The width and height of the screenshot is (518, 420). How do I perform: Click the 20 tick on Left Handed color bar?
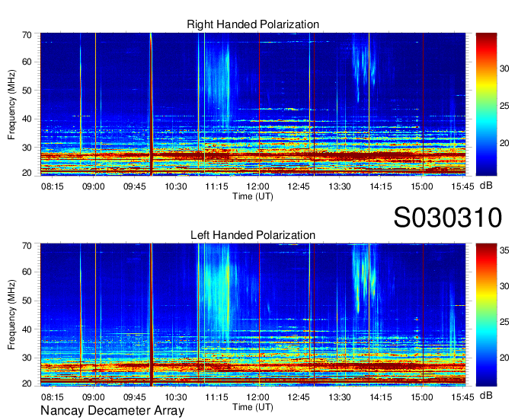pyautogui.click(x=504, y=358)
